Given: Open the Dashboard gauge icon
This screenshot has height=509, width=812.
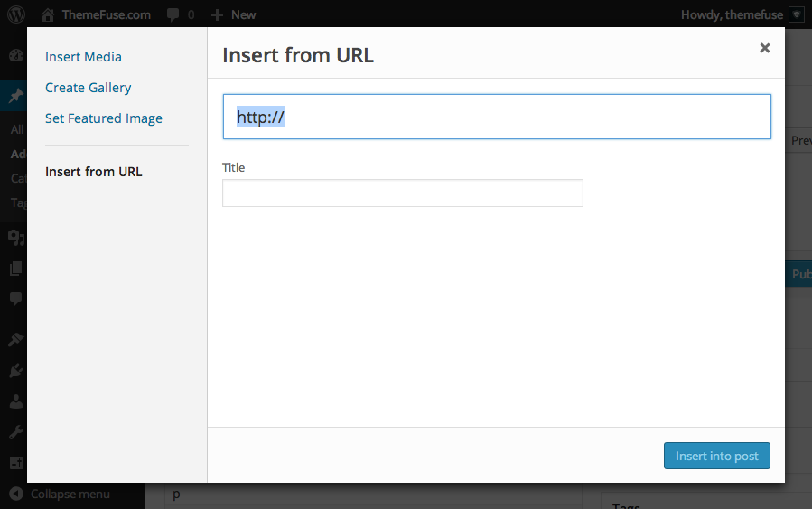Looking at the screenshot, I should (16, 55).
